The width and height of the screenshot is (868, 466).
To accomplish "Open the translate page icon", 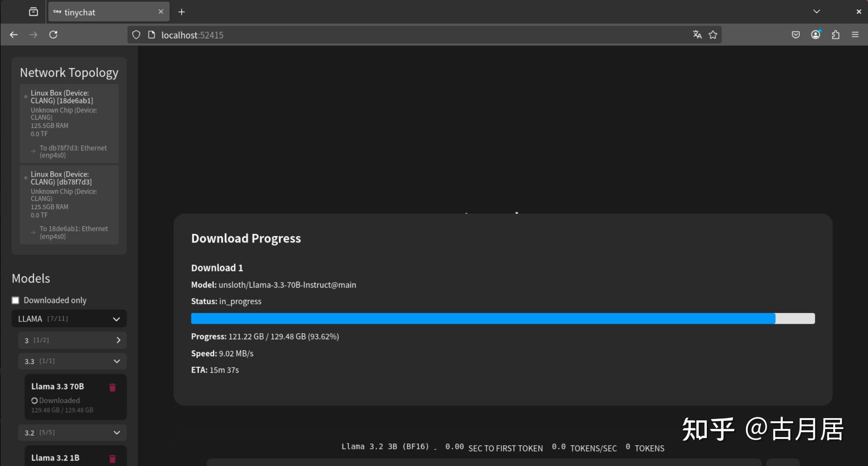I will pyautogui.click(x=697, y=35).
